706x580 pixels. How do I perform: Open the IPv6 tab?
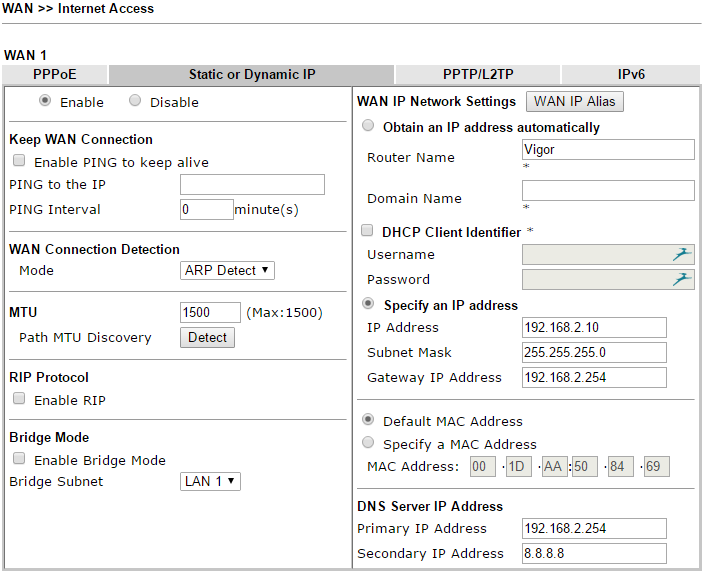pyautogui.click(x=631, y=74)
